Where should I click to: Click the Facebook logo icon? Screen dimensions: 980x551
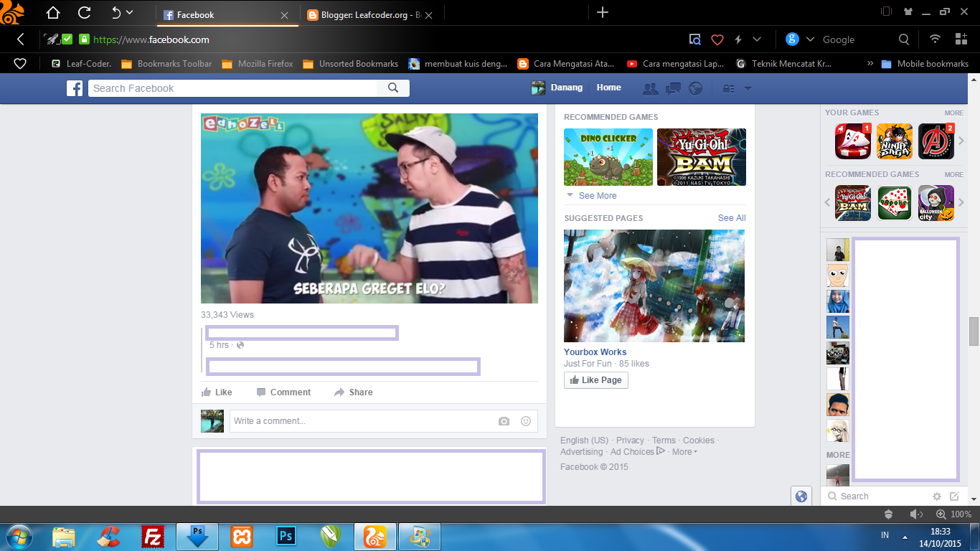75,88
